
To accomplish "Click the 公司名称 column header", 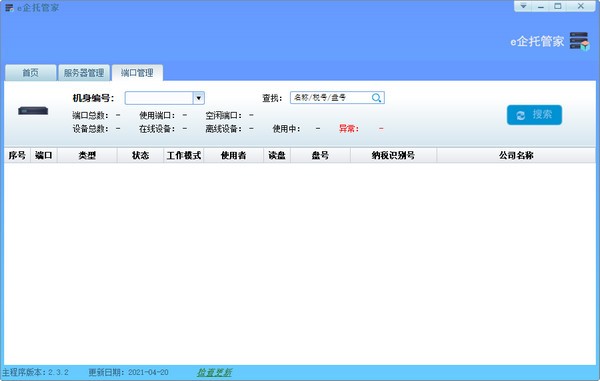I will click(516, 155).
